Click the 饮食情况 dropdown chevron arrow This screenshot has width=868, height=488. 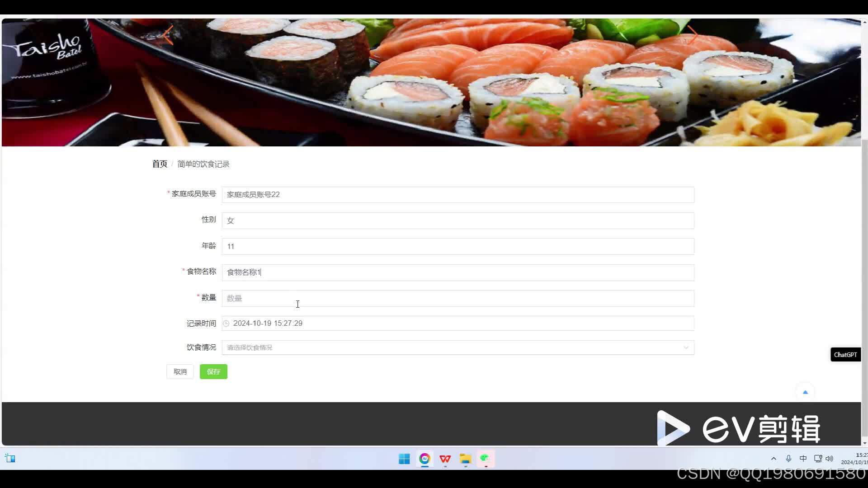[x=686, y=347]
